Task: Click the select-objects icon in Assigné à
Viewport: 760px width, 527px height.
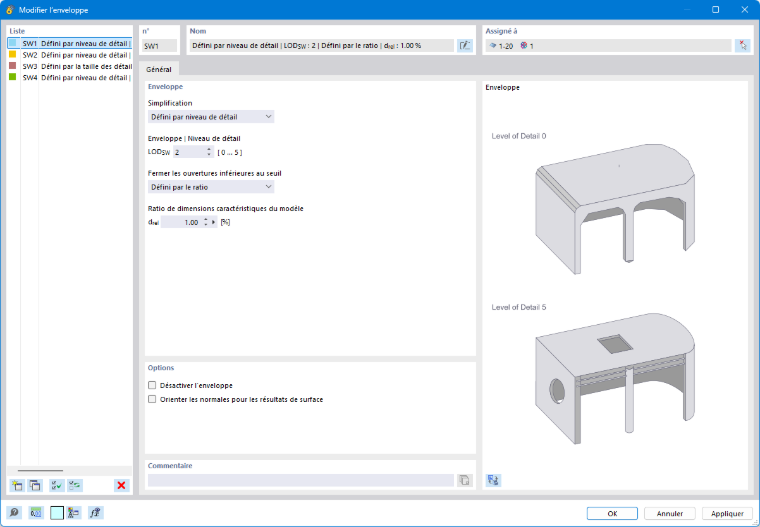Action: click(743, 46)
